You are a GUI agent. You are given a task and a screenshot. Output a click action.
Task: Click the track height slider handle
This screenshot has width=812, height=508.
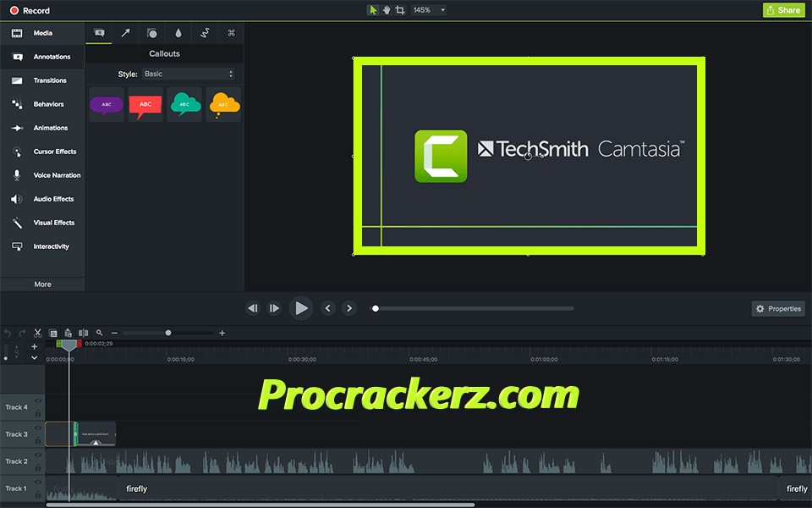6,358
